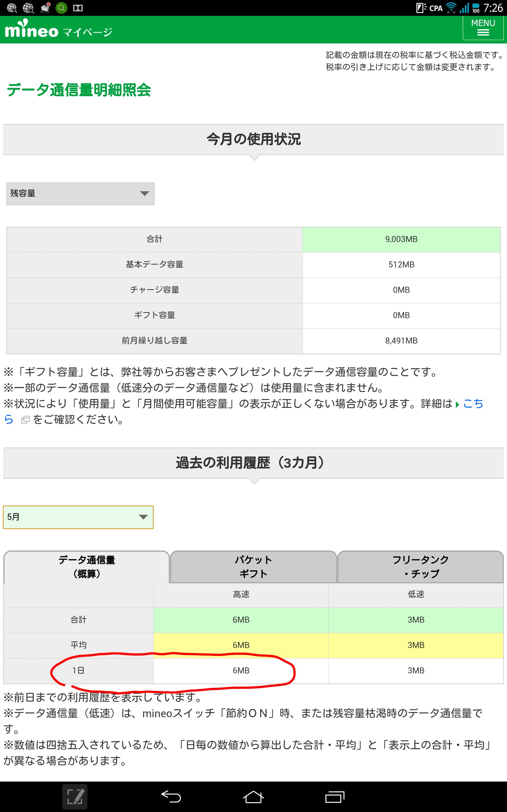Tap the screenshot edit pencil icon
The width and height of the screenshot is (507, 812).
(75, 796)
